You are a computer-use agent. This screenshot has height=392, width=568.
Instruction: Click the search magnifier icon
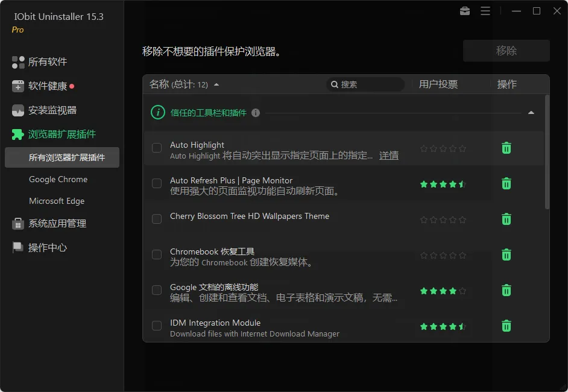point(335,84)
